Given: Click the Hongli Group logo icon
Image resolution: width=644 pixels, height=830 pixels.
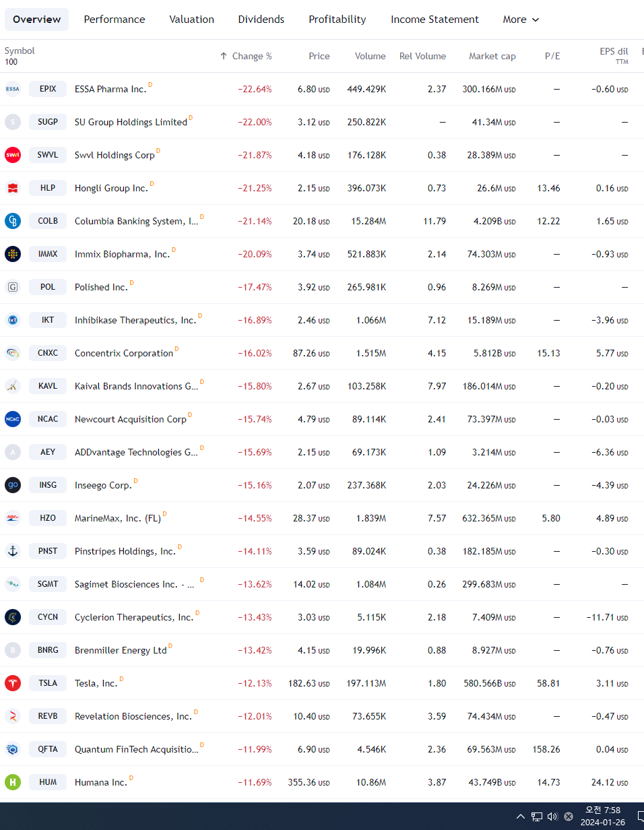Looking at the screenshot, I should (x=13, y=188).
